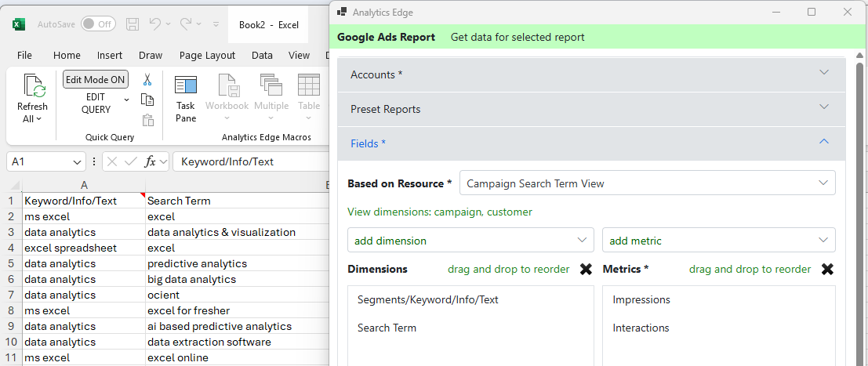
Task: Open the File menu
Action: pyautogui.click(x=24, y=55)
